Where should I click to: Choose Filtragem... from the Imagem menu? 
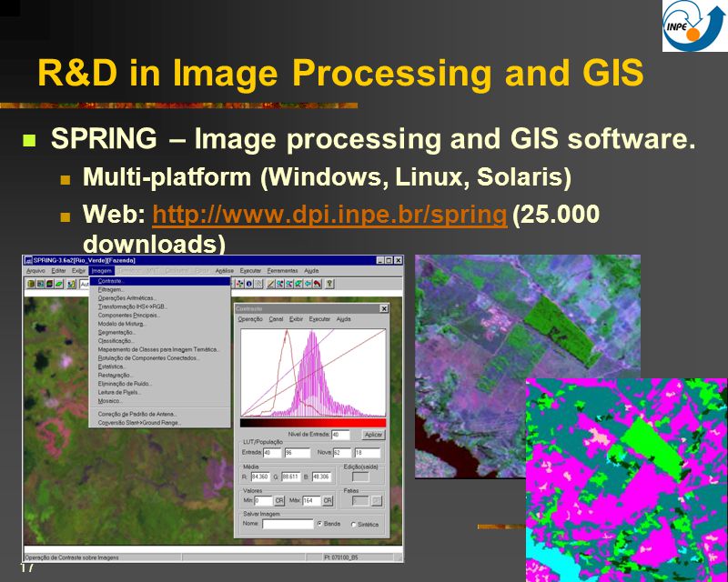pyautogui.click(x=160, y=289)
